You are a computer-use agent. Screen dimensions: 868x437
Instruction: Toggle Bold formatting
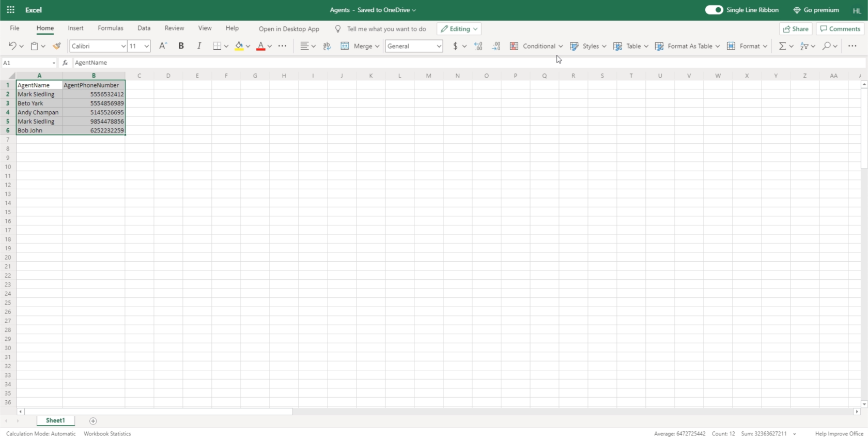click(181, 46)
